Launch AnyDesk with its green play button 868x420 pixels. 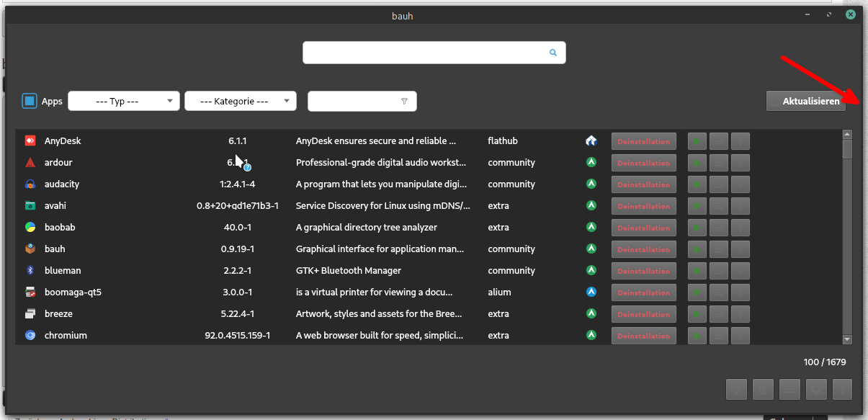[x=697, y=141]
